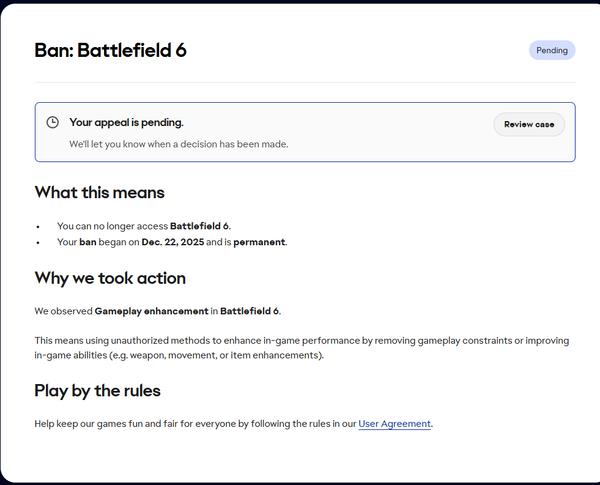Click the 'Help keep our games fun' sentence
This screenshot has height=485, width=600.
coord(190,424)
